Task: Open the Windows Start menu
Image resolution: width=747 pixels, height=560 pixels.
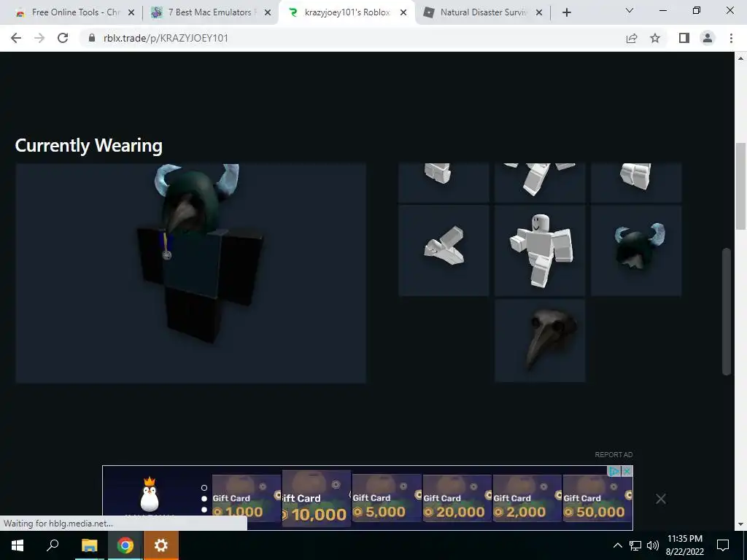Action: pyautogui.click(x=18, y=545)
